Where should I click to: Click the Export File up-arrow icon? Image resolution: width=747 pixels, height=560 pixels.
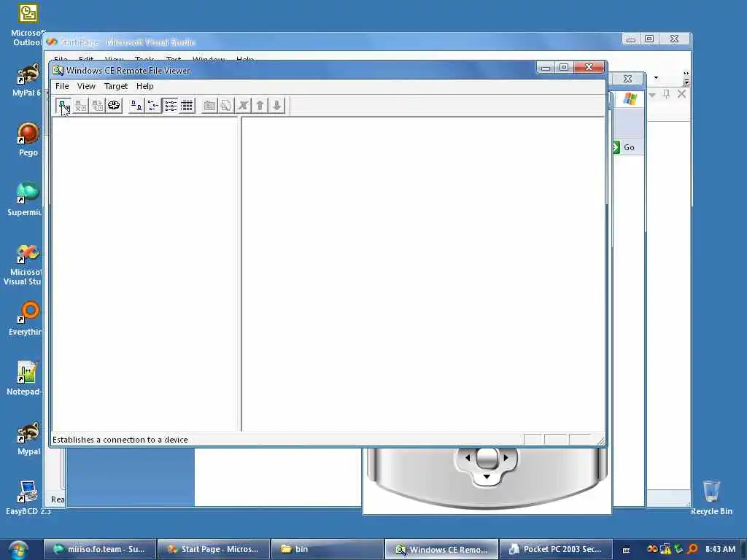[x=260, y=106]
